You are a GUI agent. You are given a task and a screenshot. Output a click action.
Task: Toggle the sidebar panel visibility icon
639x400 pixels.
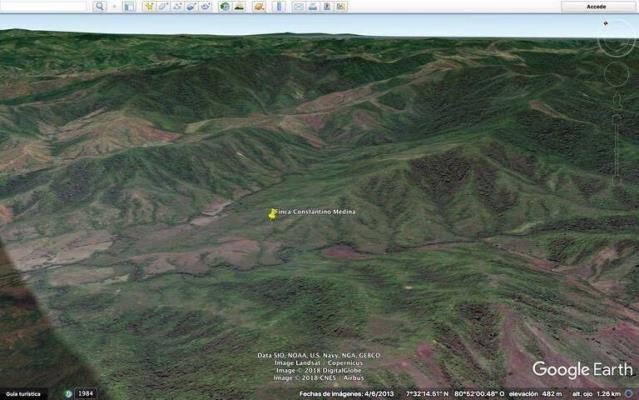(x=128, y=6)
